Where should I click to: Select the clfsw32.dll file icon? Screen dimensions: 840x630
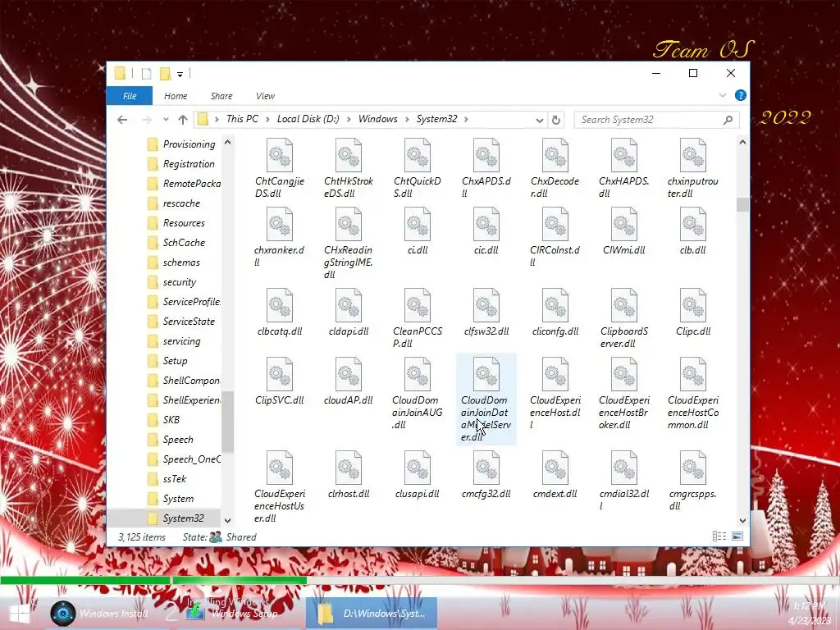coord(486,305)
